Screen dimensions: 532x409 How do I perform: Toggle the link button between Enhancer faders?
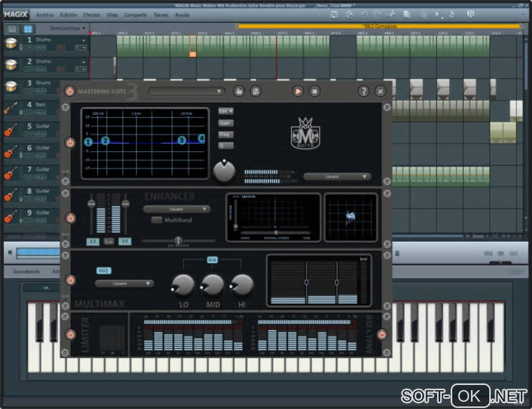click(108, 242)
